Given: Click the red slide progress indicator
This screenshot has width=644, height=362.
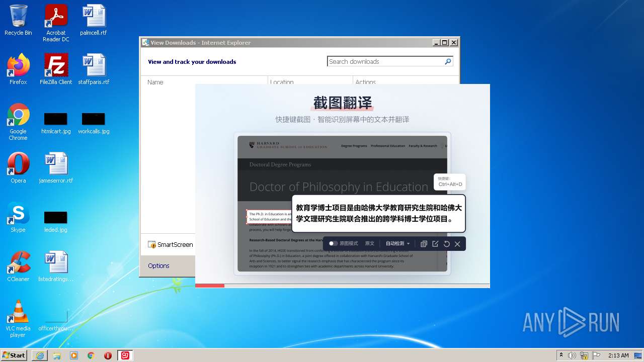Looking at the screenshot, I should 210,286.
